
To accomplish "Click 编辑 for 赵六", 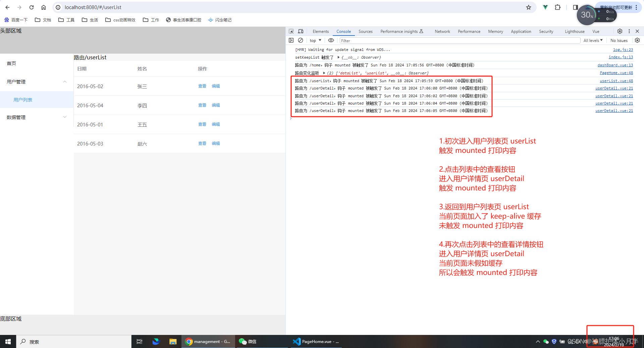I will click(x=216, y=143).
